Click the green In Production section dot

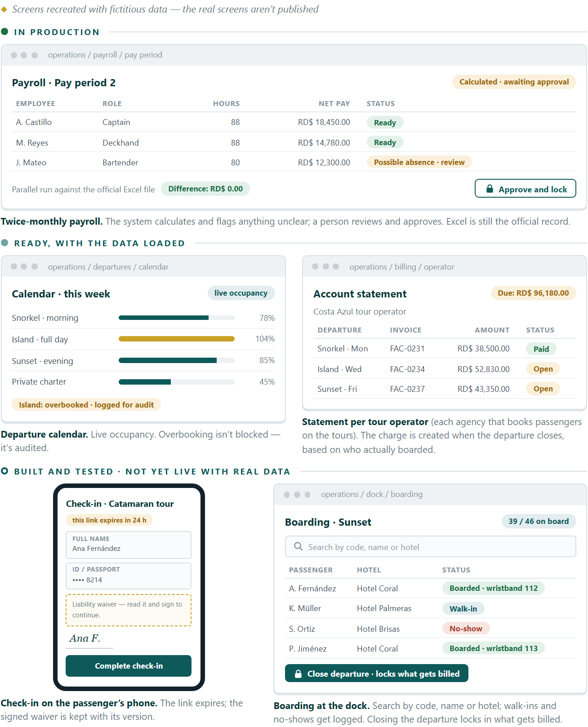[x=4, y=31]
